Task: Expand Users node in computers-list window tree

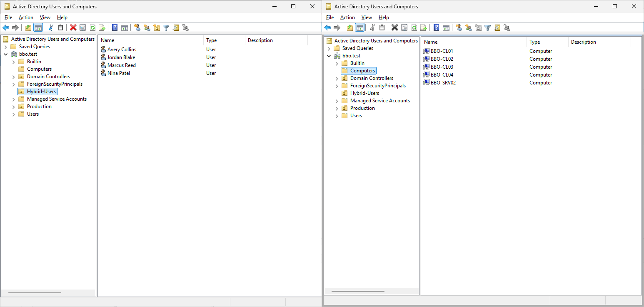Action: point(337,116)
